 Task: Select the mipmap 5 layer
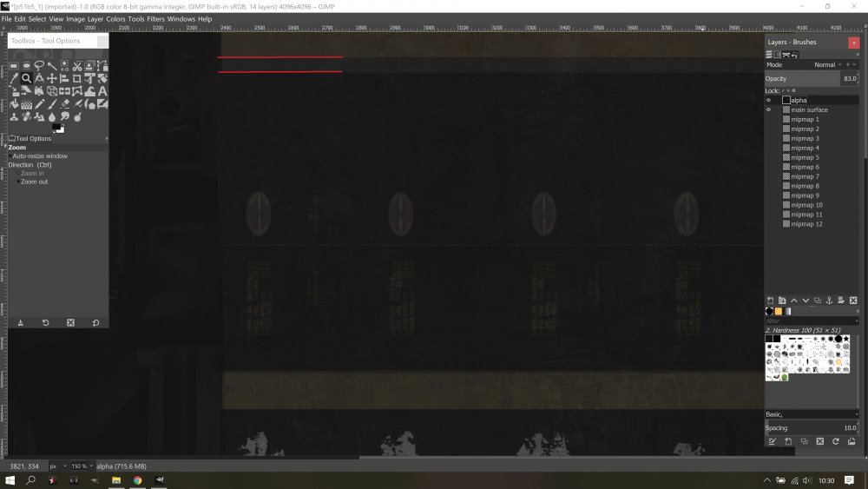[x=806, y=157]
